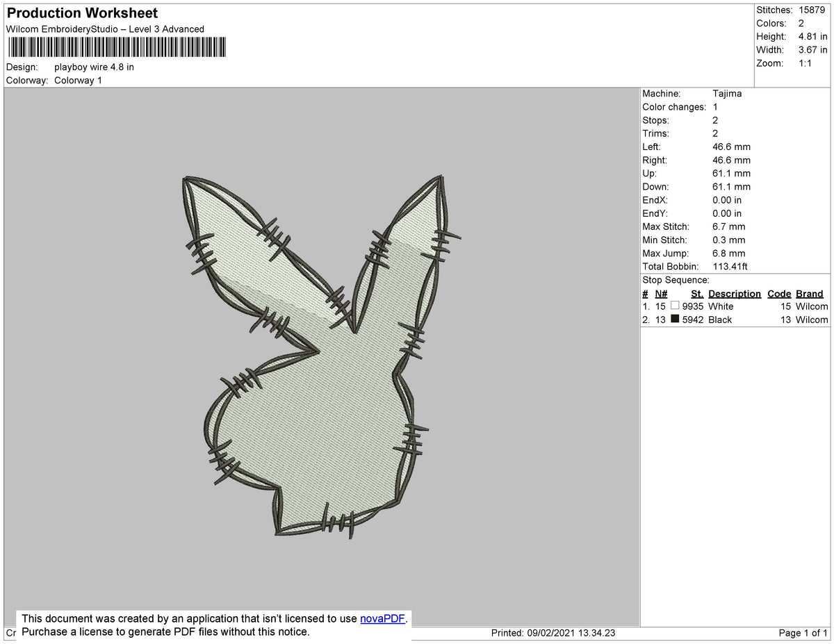Select the '5942' stitch count in Black row
The image size is (834, 644).
693,320
